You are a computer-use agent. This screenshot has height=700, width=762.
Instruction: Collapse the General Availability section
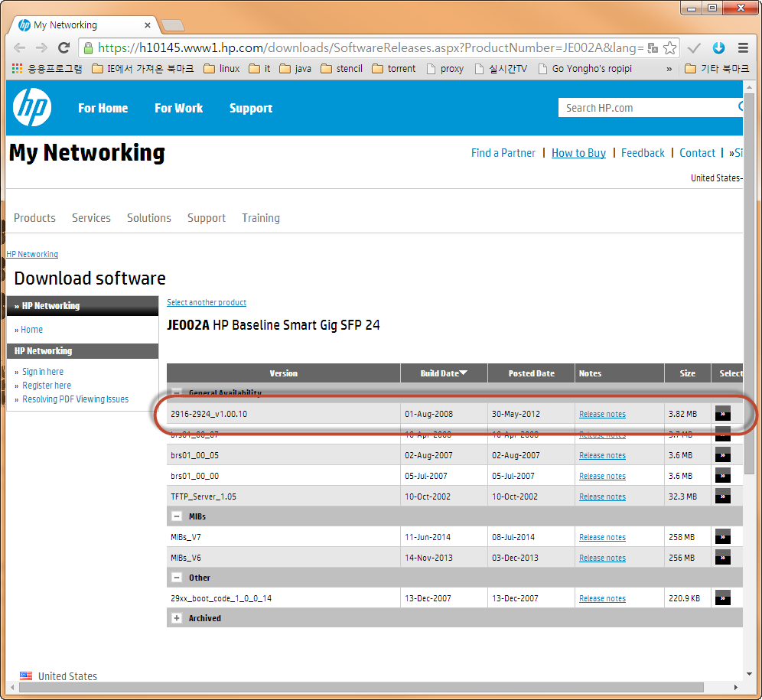point(177,392)
